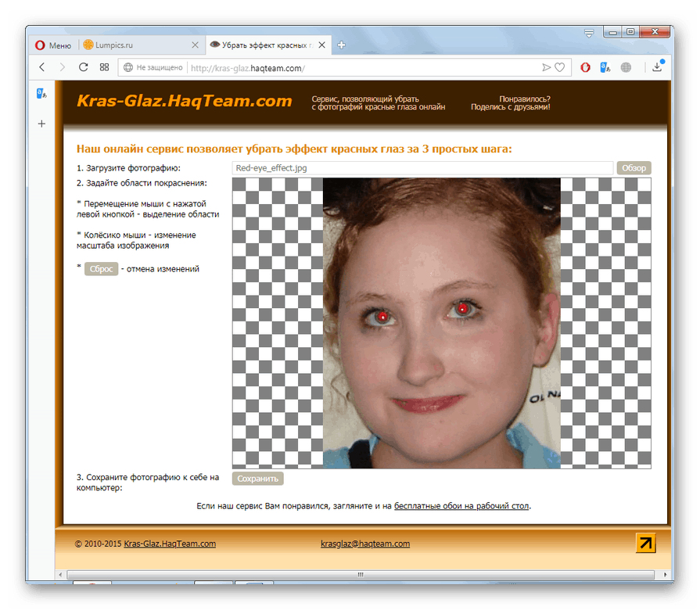Click text 1. Загрузите фотографию
Image resolution: width=700 pixels, height=610 pixels.
pyautogui.click(x=128, y=168)
